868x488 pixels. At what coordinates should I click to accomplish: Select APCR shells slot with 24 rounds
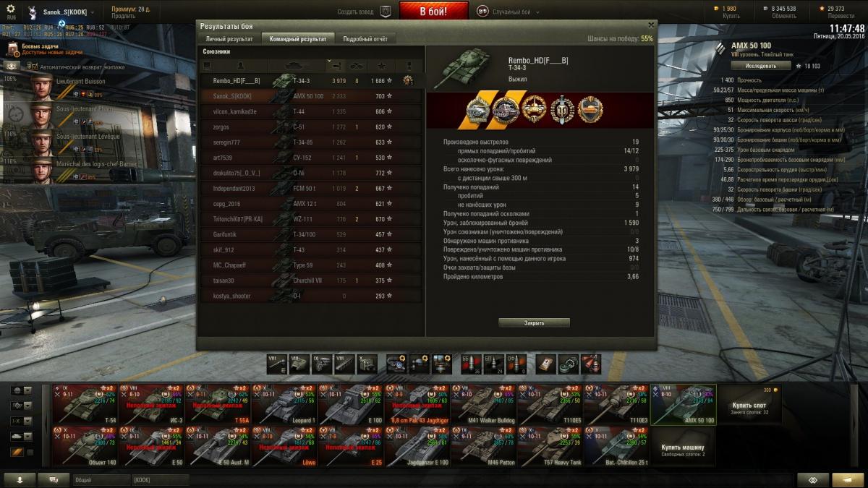493,363
